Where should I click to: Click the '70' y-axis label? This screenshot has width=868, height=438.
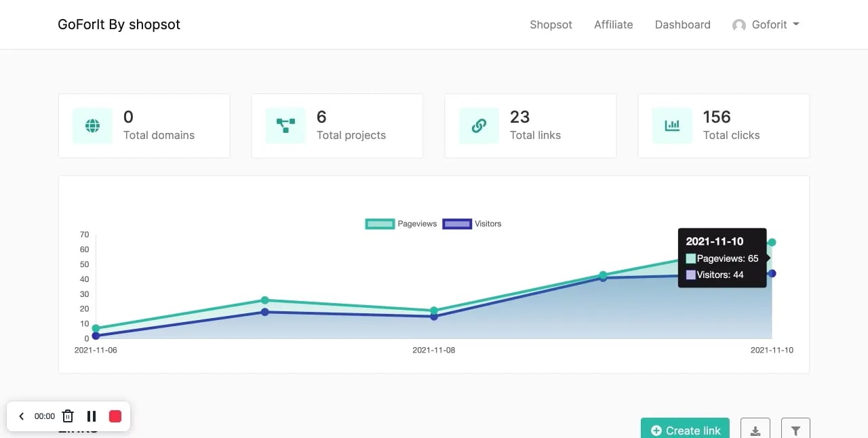point(85,235)
